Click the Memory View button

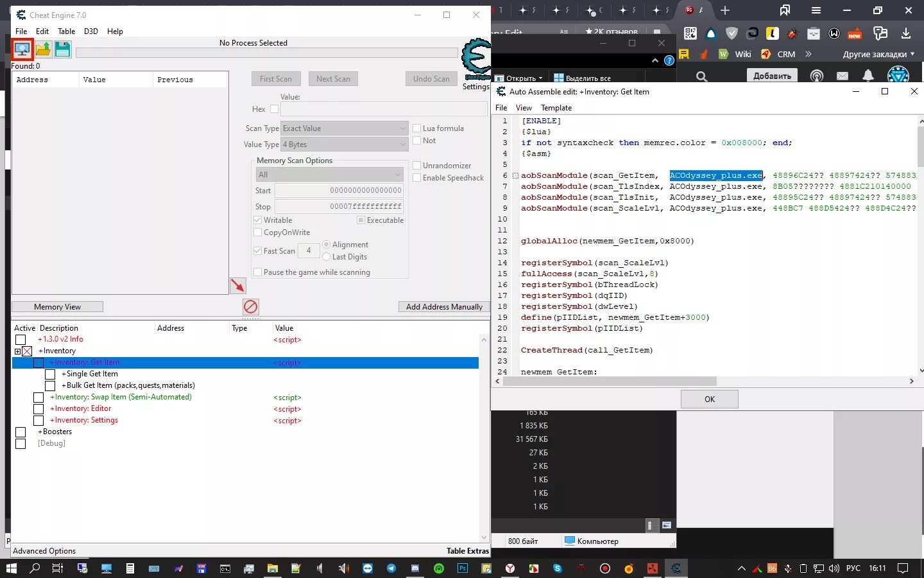pyautogui.click(x=58, y=307)
